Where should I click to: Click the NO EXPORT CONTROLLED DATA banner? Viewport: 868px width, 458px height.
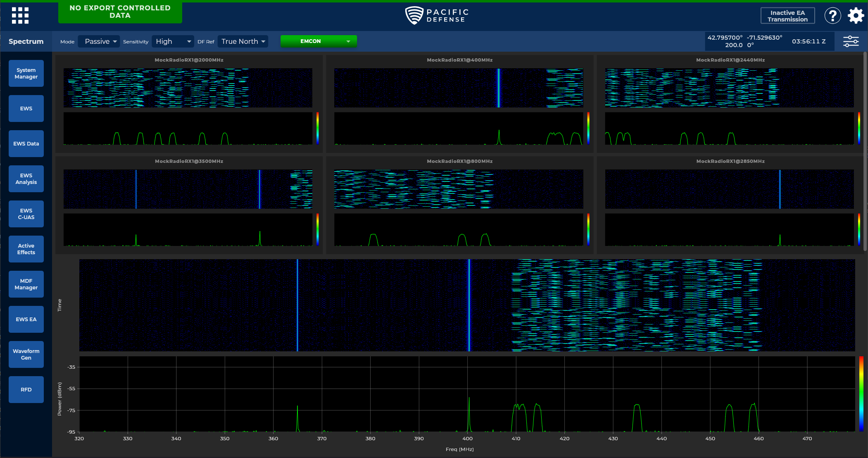[x=120, y=12]
